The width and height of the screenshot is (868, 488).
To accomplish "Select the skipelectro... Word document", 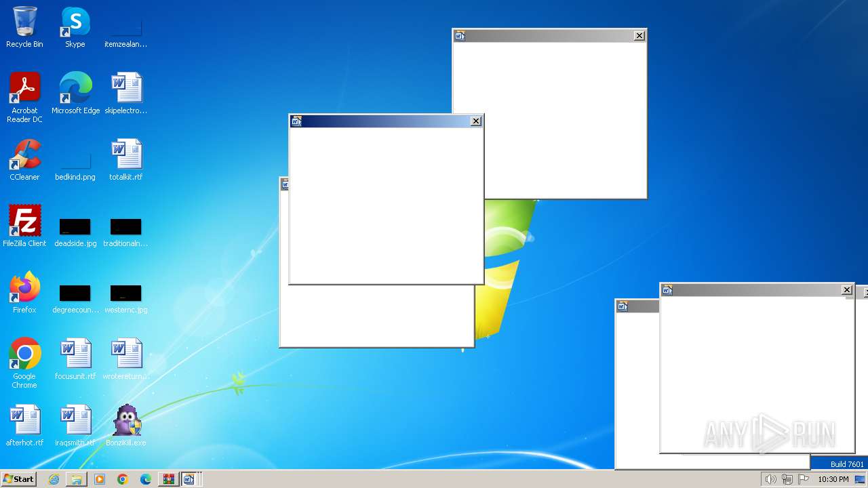I will (126, 94).
